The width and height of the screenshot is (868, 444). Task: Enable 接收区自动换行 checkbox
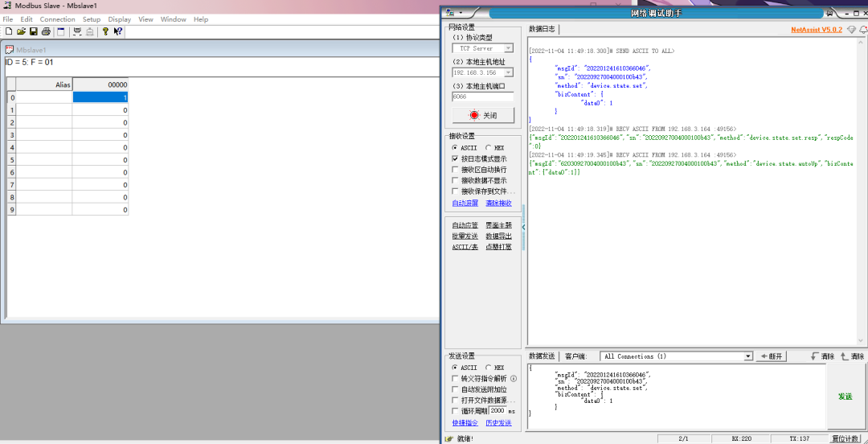455,170
